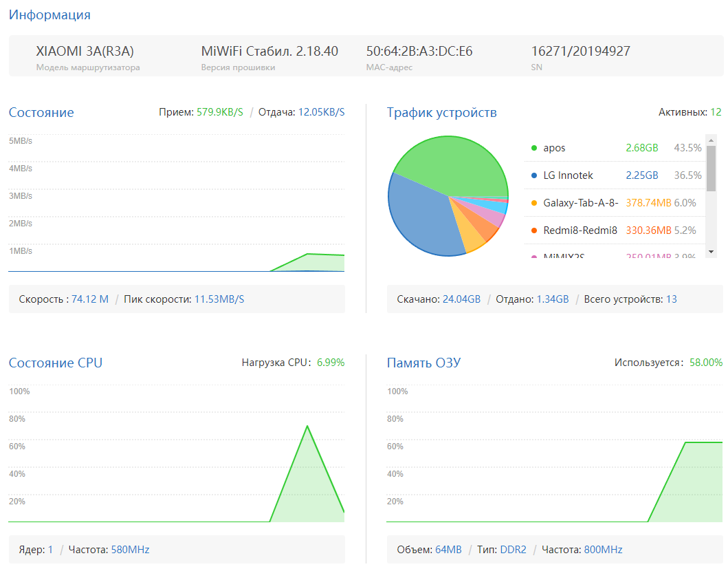This screenshot has width=728, height=569.
Task: Click the peak speed value 11.53MB/S
Action: [x=219, y=299]
